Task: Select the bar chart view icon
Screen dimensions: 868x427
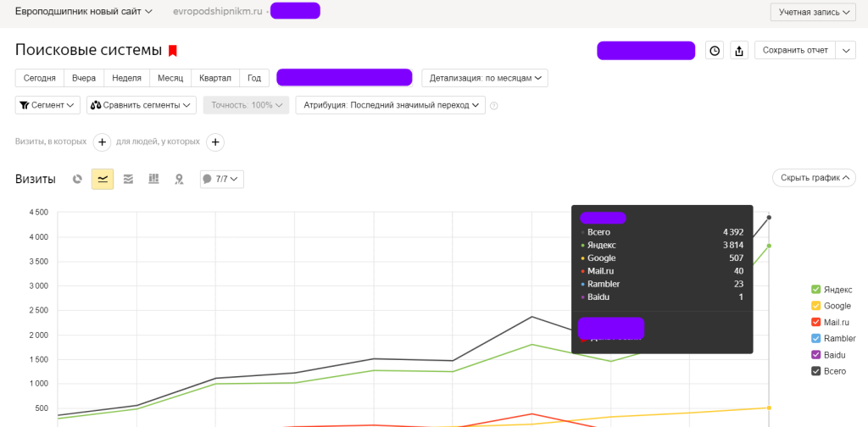Action: pos(153,179)
